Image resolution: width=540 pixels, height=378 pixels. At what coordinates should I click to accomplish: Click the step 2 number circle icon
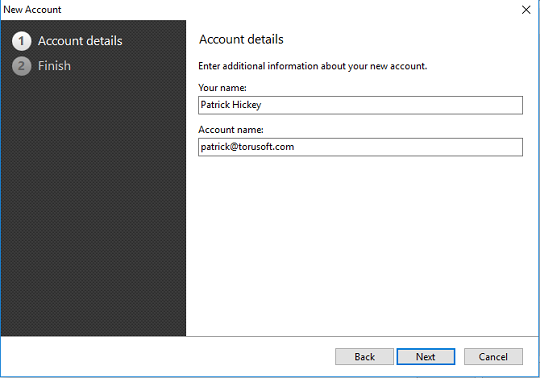pyautogui.click(x=22, y=66)
